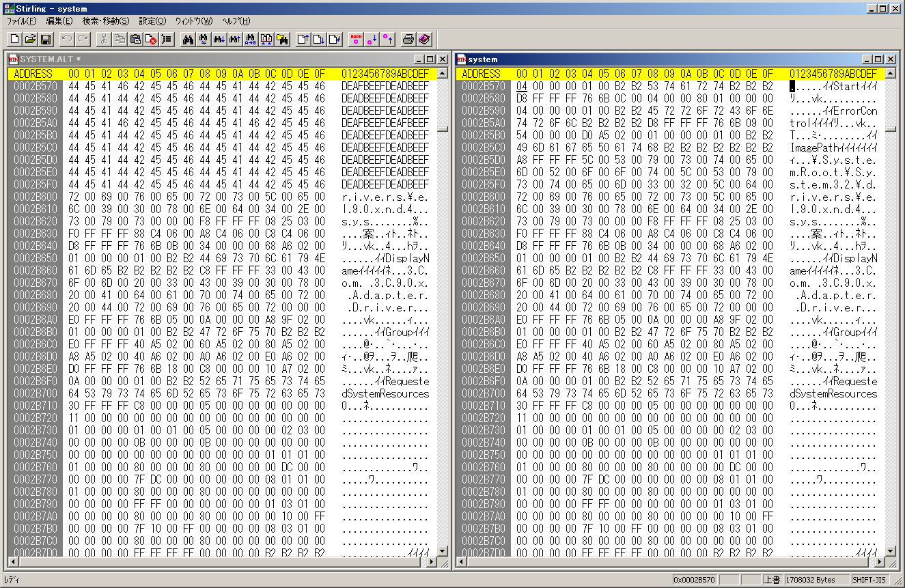The height and width of the screenshot is (588, 905).
Task: Go to next mark with down-arrow icon
Action: pyautogui.click(x=372, y=39)
